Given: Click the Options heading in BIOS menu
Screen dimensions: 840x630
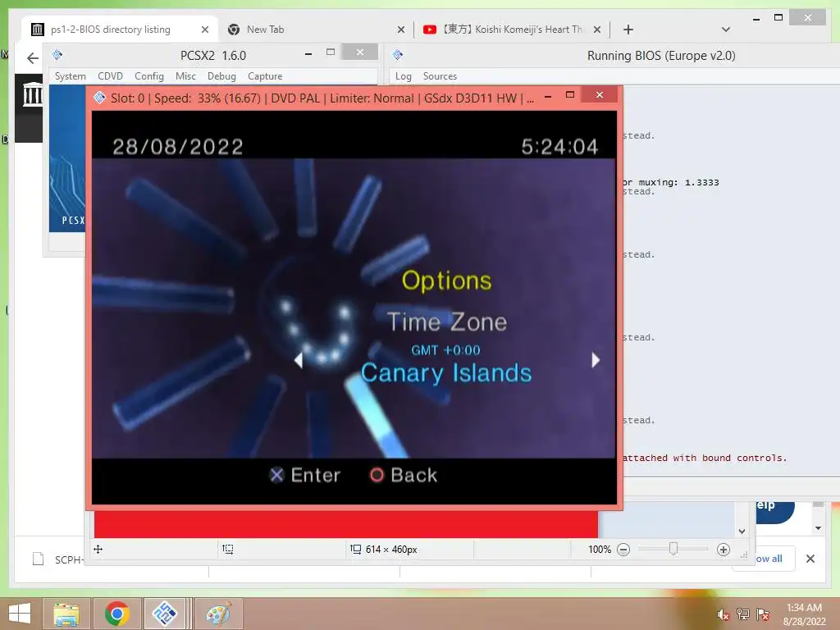Looking at the screenshot, I should tap(446, 281).
